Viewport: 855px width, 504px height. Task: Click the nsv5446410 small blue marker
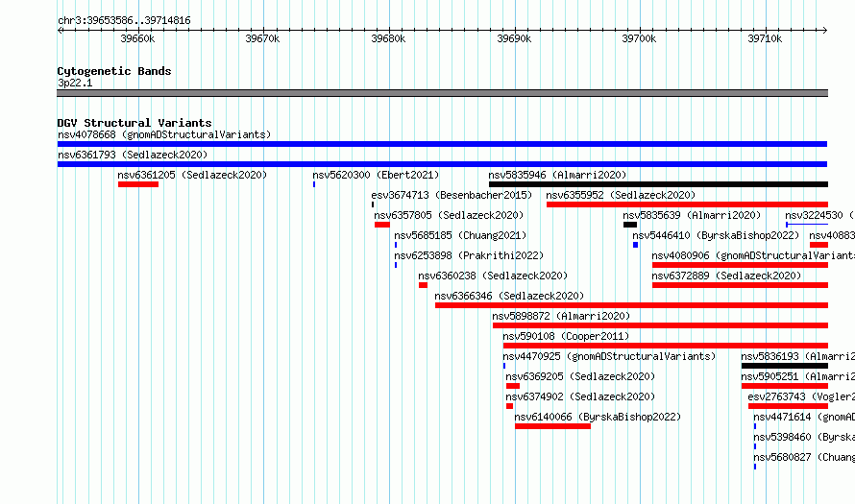tap(635, 245)
